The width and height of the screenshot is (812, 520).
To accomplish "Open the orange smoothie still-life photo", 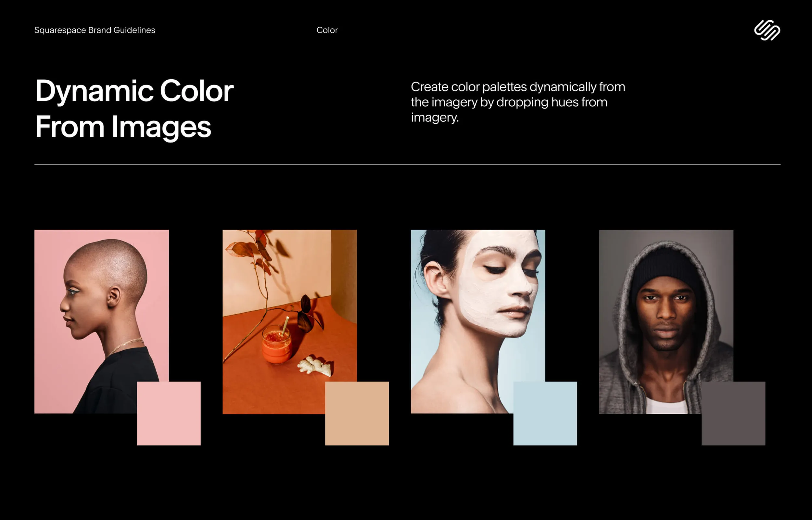I will click(x=290, y=322).
